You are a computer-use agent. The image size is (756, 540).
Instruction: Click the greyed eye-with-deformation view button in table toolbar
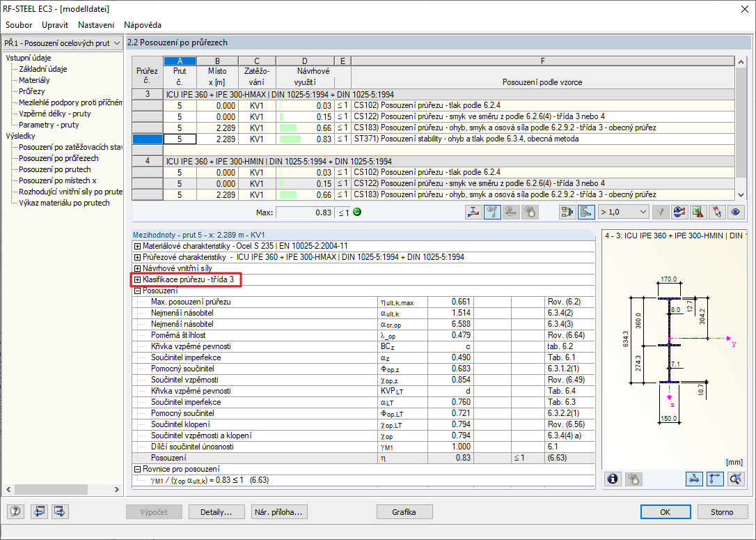pos(511,212)
